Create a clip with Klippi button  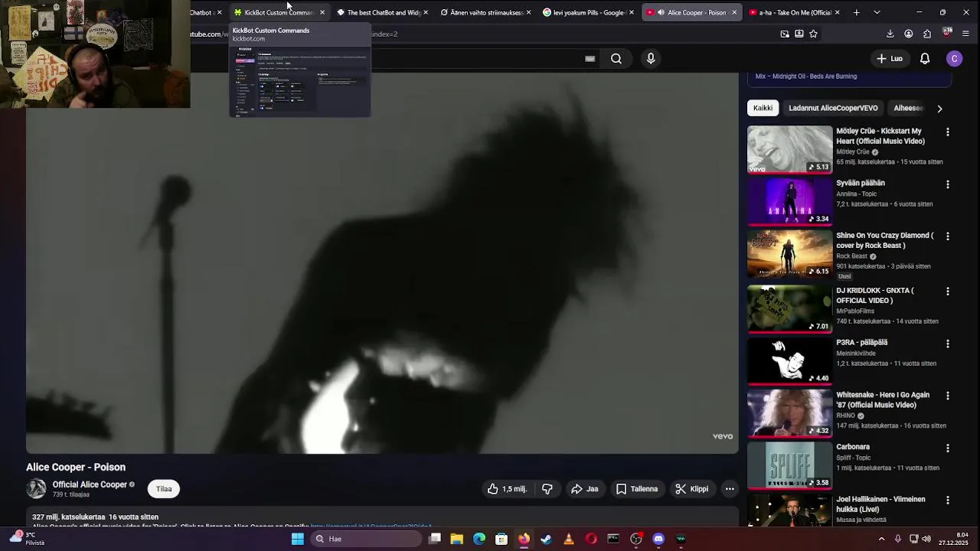pos(691,489)
